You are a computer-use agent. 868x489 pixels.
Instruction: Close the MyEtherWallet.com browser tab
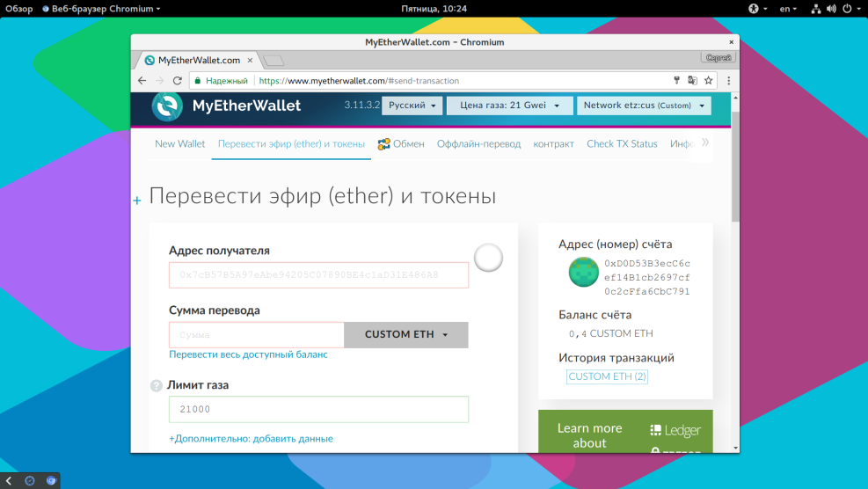250,61
